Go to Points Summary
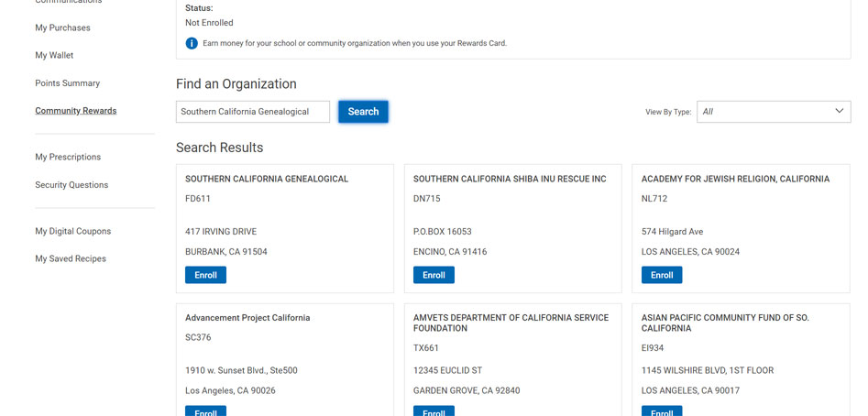The height and width of the screenshot is (416, 868). 68,83
